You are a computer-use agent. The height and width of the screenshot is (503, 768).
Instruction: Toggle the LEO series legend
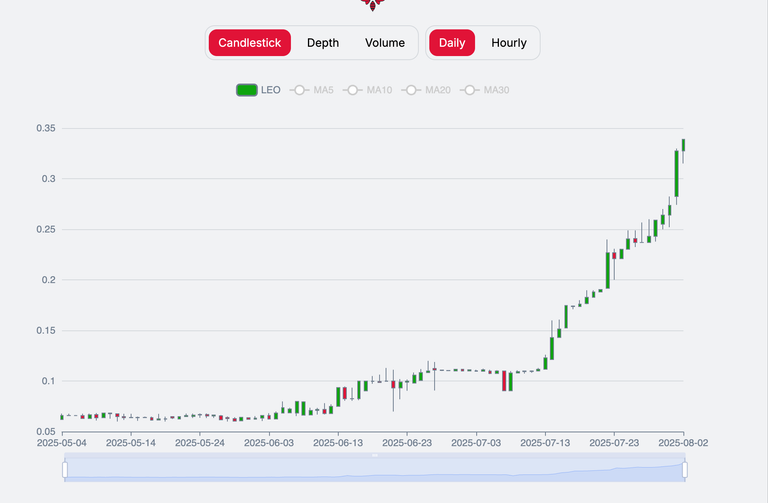pos(258,90)
